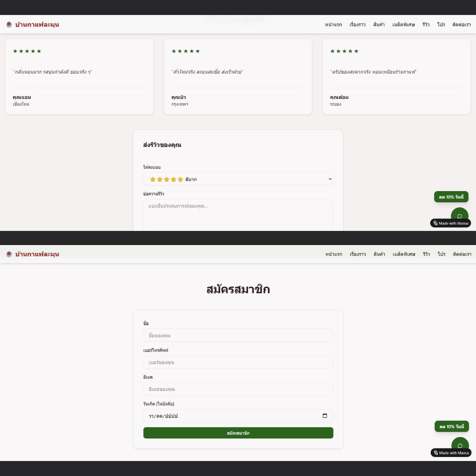Click the อีเมลของคุณ email input
This screenshot has width=476, height=476.
[238, 389]
